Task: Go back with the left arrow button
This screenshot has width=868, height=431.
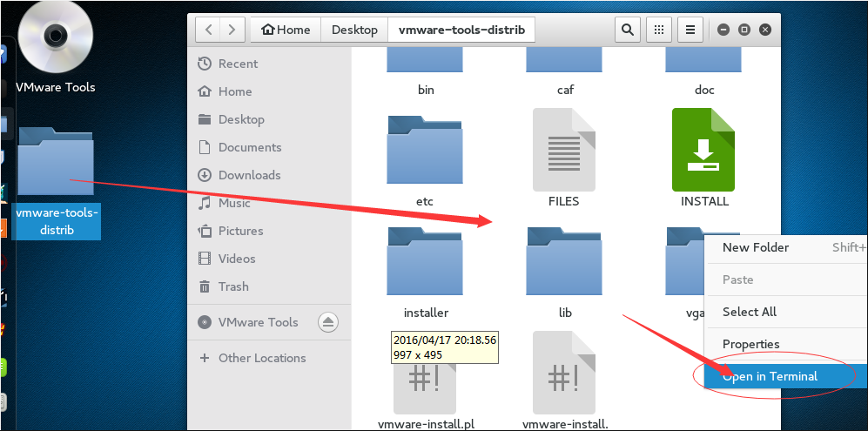Action: [208, 30]
